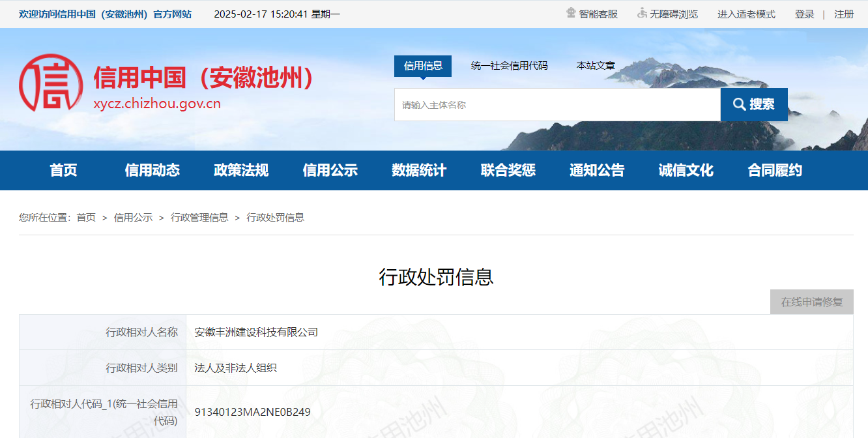Click 信用公示 in the breadcrumb
Image resolution: width=868 pixels, height=438 pixels.
134,218
